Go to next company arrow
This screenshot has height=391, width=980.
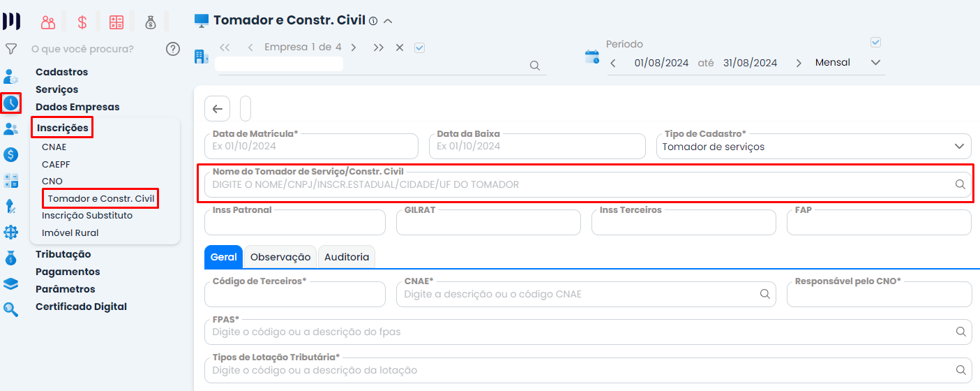coord(354,47)
